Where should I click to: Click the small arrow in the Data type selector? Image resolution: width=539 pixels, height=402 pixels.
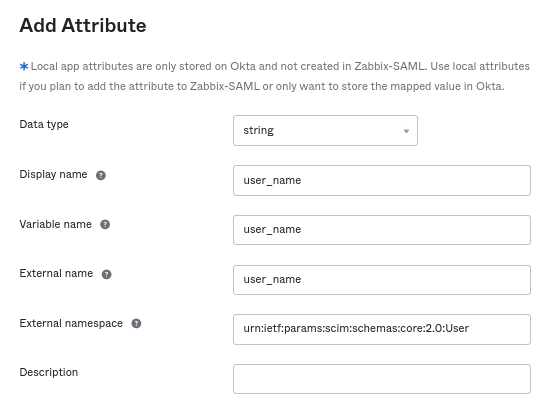[x=406, y=131]
